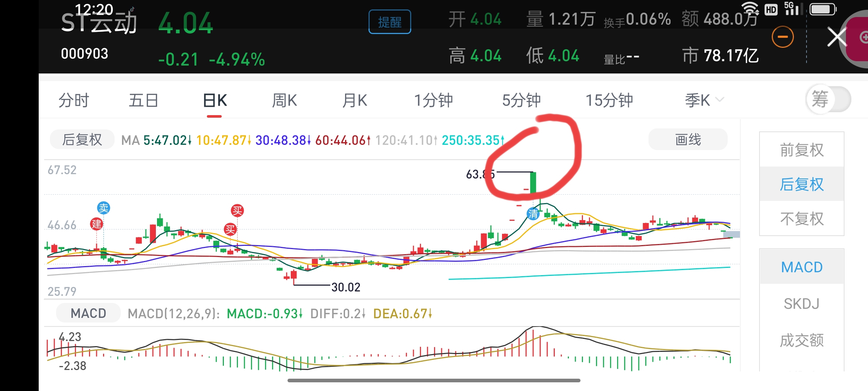The width and height of the screenshot is (868, 391).
Task: Tap the red 建 position-open marker
Action: pos(97,224)
